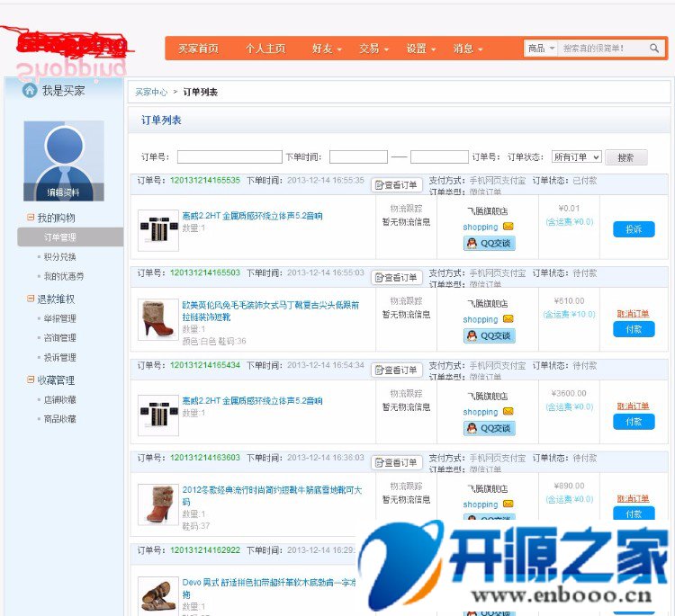
Task: Click envelope message icon for order 120131214165535
Action: (508, 227)
